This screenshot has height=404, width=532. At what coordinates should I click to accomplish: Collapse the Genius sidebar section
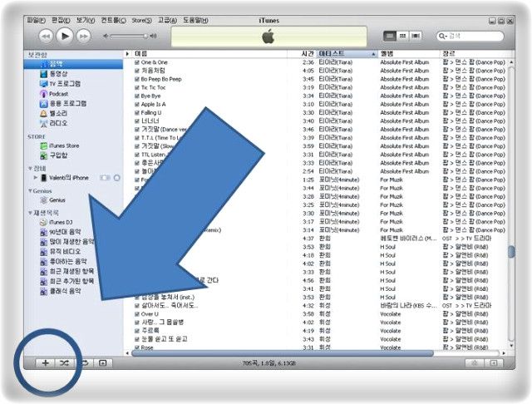(30, 191)
